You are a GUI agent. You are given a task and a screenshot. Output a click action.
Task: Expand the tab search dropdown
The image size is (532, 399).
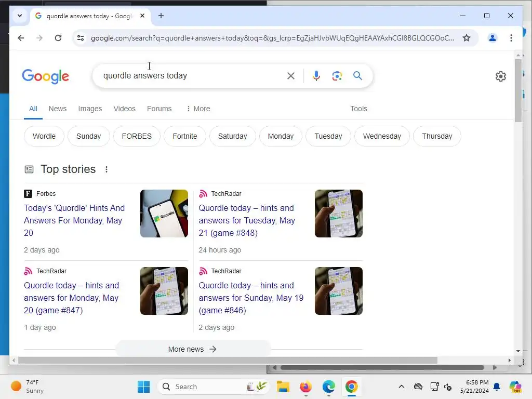tap(20, 16)
